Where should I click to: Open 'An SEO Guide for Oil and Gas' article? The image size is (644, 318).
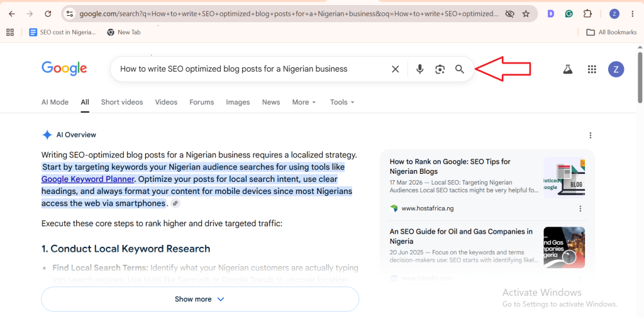[461, 237]
